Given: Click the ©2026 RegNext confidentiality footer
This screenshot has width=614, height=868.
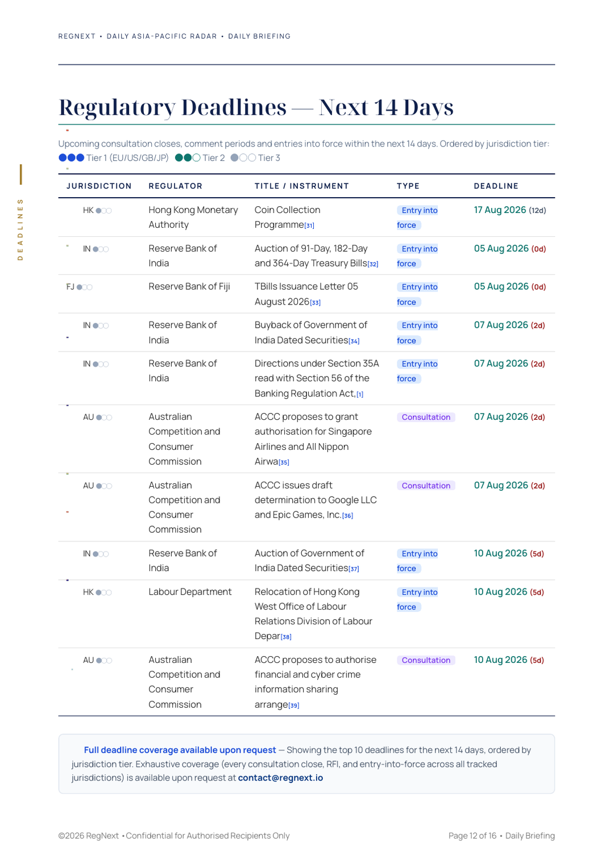Looking at the screenshot, I should tap(174, 836).
